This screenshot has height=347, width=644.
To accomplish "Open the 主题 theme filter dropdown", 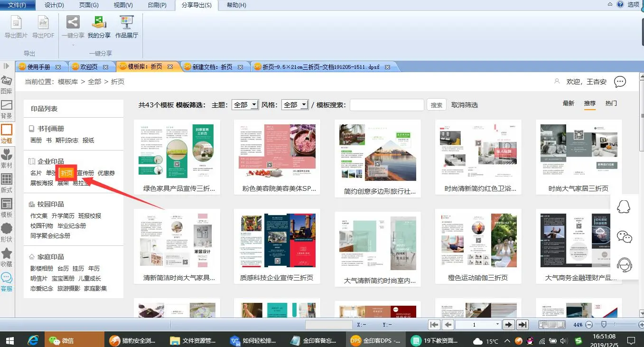I will point(245,105).
